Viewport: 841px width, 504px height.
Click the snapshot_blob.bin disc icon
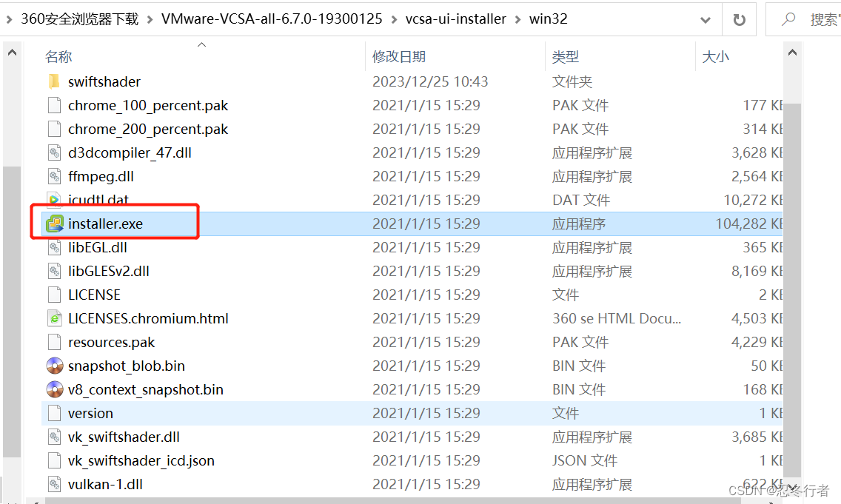[55, 366]
